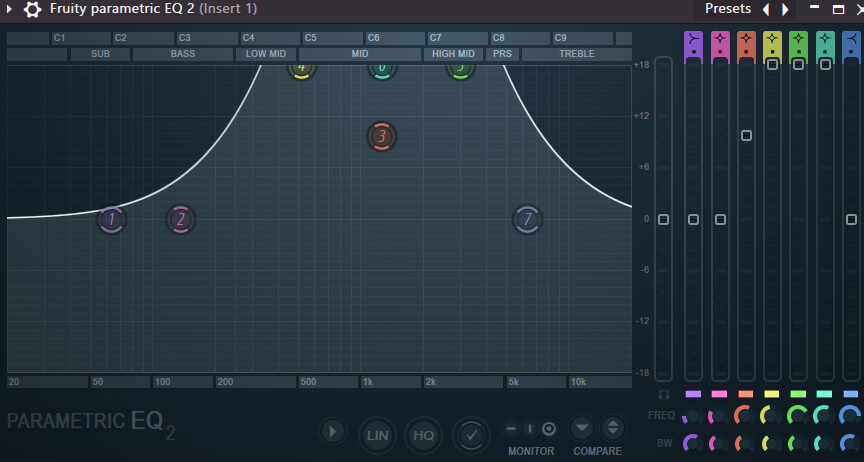Image resolution: width=864 pixels, height=462 pixels.
Task: Click the orange band 3 BW knob
Action: (x=744, y=443)
